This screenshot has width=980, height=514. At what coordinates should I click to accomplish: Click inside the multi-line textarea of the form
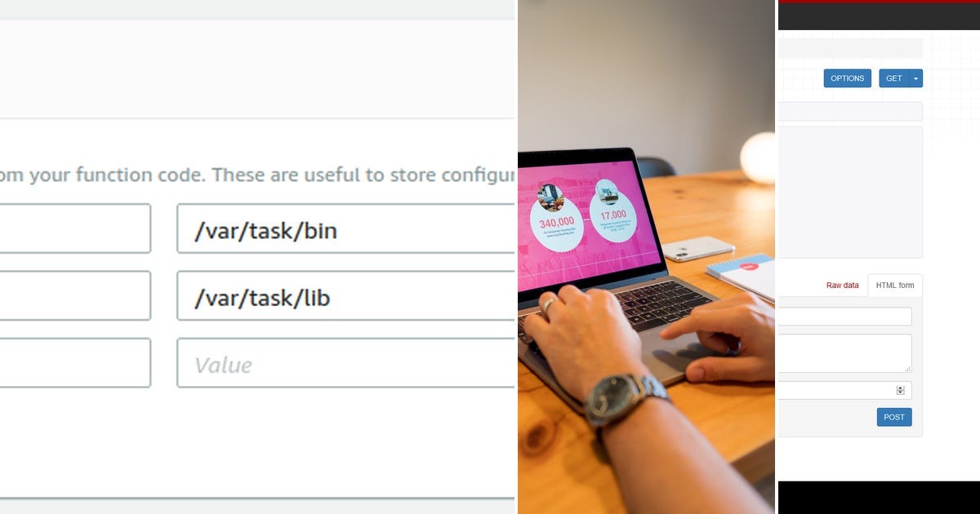pos(844,353)
